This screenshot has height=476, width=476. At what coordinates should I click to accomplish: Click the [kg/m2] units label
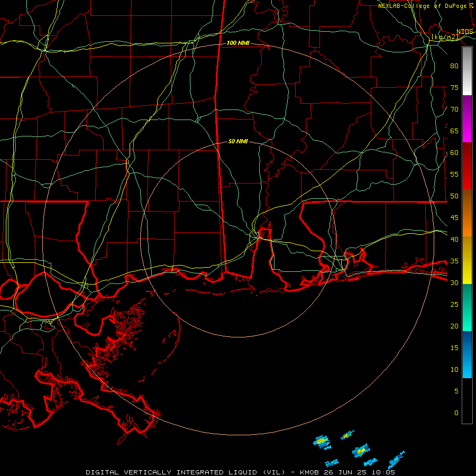(446, 37)
